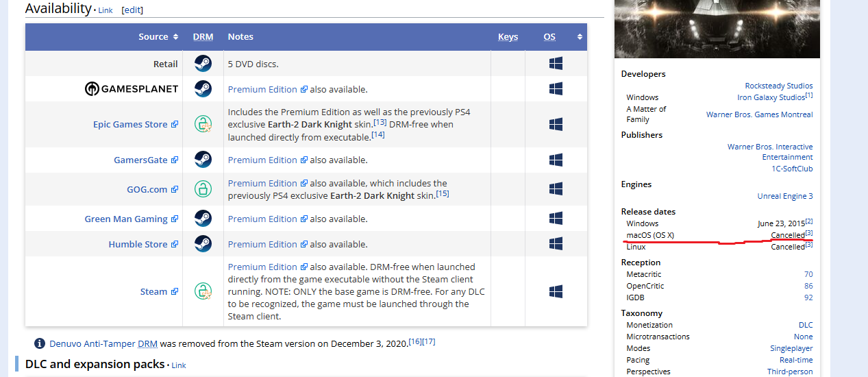Open the Singleplayer modes link
Viewport: 868px width, 377px height.
click(791, 348)
